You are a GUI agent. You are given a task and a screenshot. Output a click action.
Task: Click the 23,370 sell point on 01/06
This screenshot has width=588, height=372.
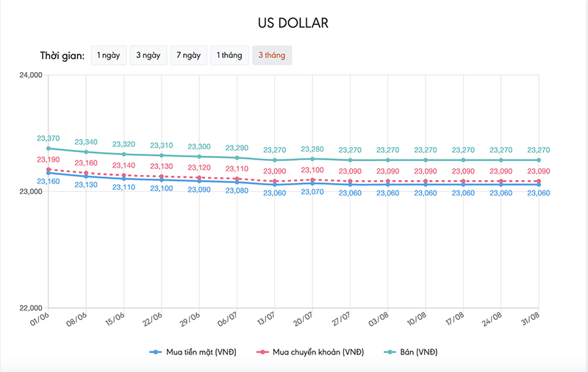[x=49, y=149]
